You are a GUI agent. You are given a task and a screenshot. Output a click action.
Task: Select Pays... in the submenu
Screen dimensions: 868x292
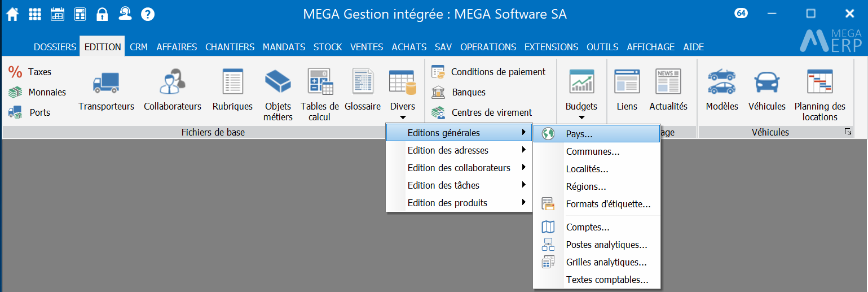(579, 134)
